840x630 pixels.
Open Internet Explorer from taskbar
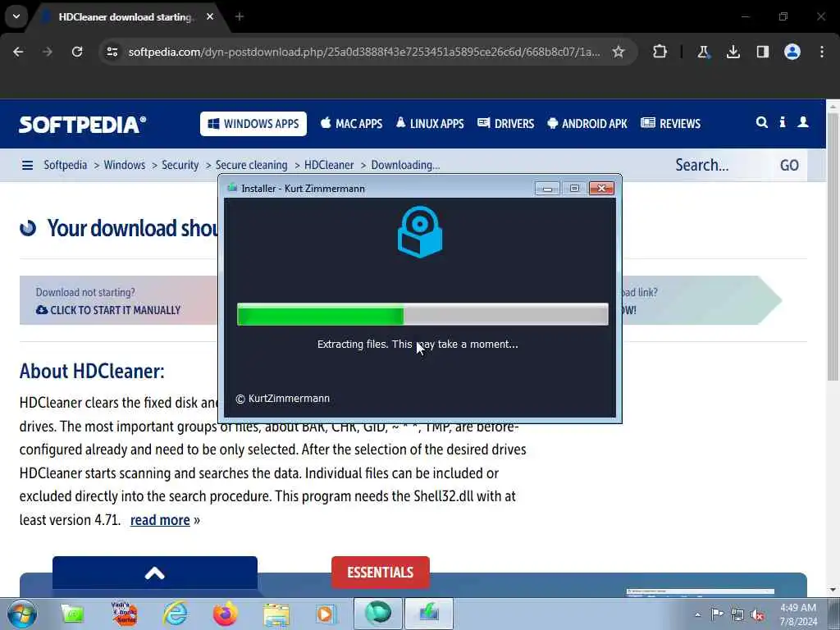(x=176, y=614)
